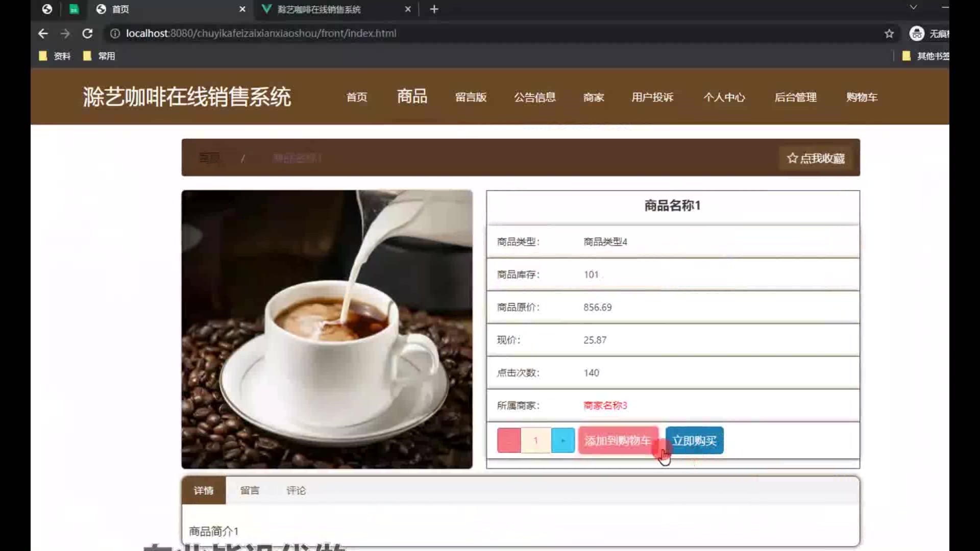Click the original price 856.69
The width and height of the screenshot is (980, 551).
pyautogui.click(x=598, y=307)
